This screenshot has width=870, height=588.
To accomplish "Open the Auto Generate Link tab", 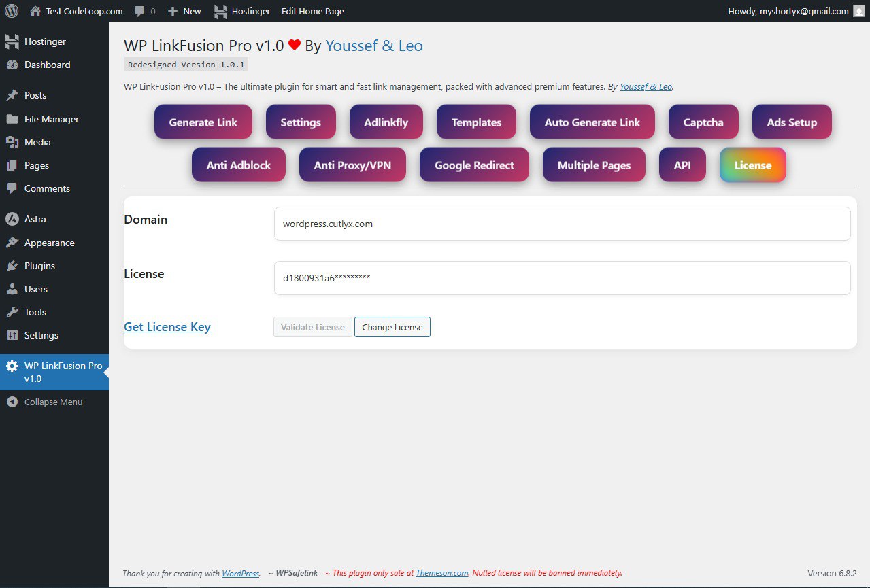I will (592, 122).
